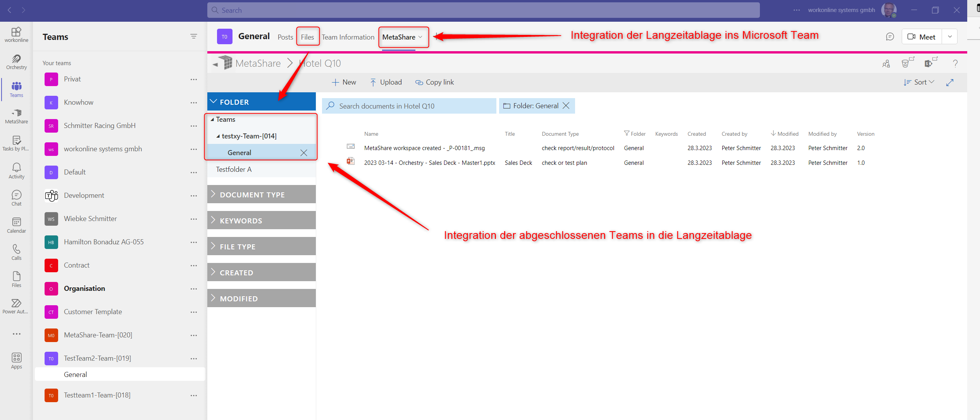Open the Meet dropdown arrow
980x420 pixels.
tap(950, 36)
